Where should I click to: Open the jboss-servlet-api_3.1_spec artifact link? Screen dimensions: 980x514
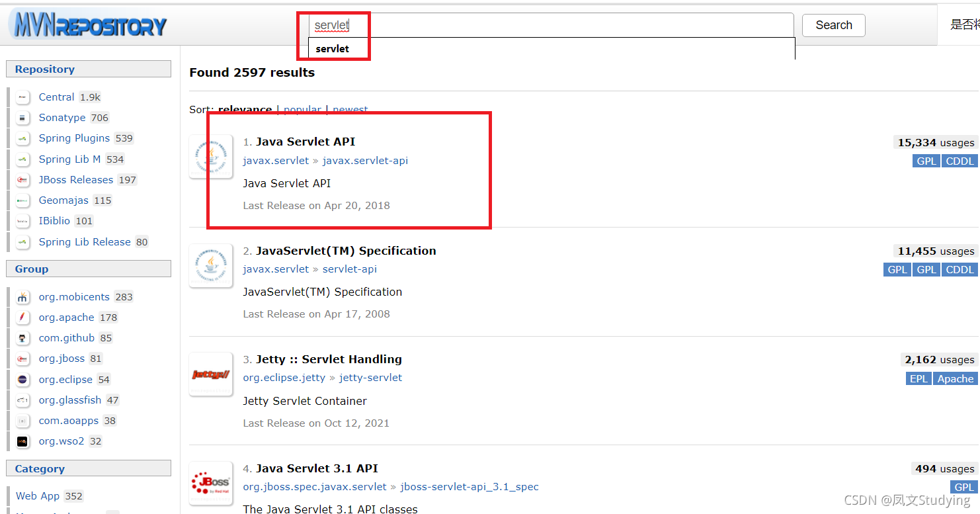pos(470,487)
